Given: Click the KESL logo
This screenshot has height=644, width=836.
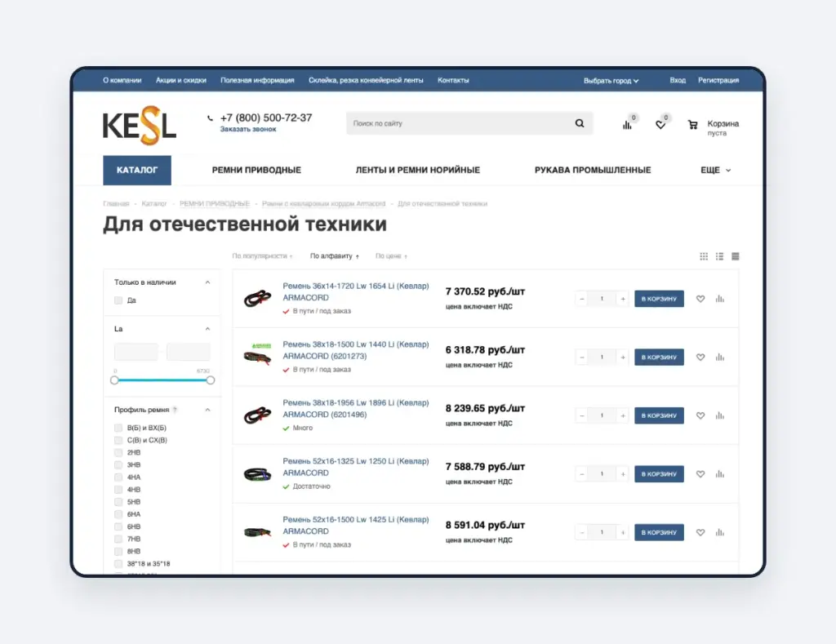Looking at the screenshot, I should click(x=139, y=126).
